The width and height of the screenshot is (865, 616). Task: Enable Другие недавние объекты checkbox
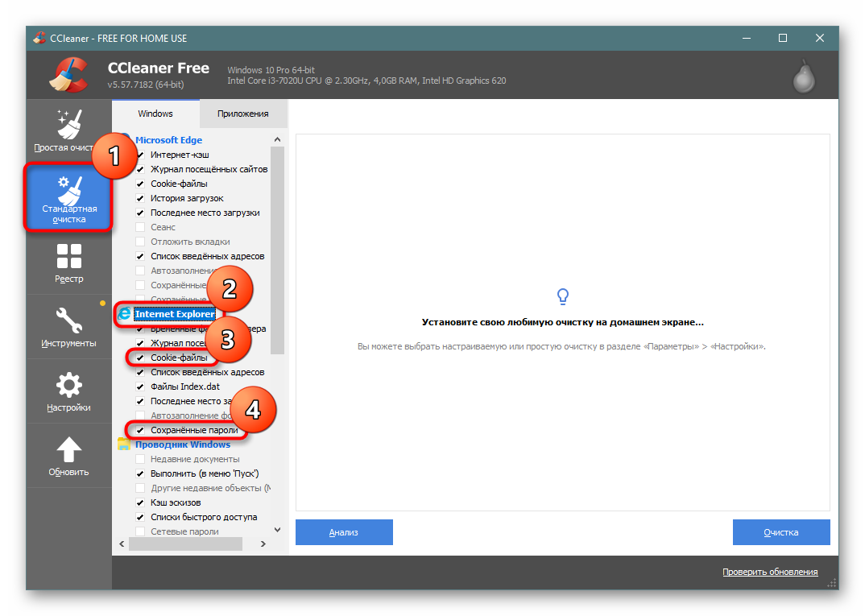pyautogui.click(x=140, y=487)
